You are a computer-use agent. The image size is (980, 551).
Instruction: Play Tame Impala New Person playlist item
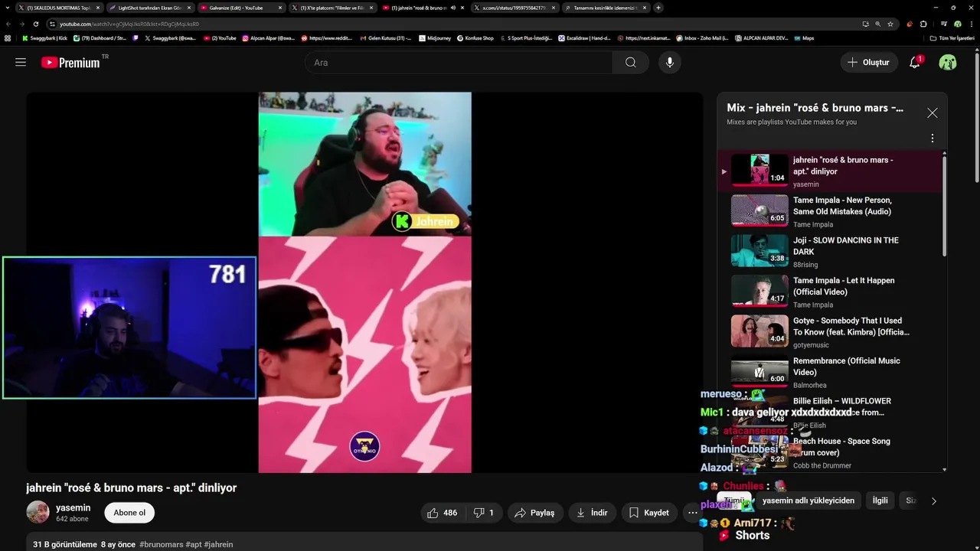[830, 211]
